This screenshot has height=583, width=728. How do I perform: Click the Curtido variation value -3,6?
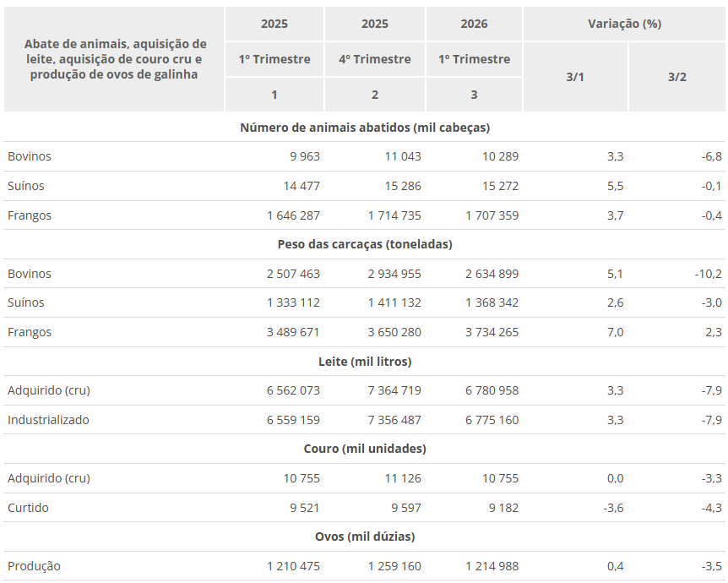point(613,508)
